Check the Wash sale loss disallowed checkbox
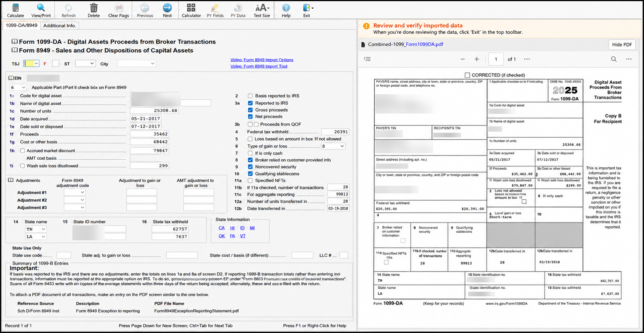644x333 pixels. (x=22, y=166)
